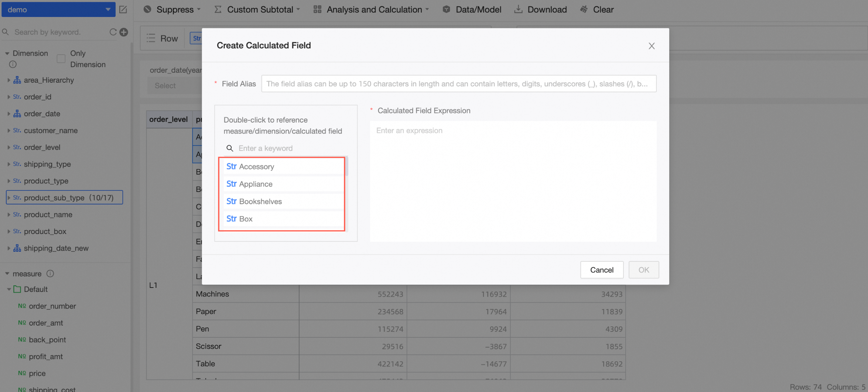Click the Data/Model cube icon
This screenshot has width=868, height=392.
coord(446,10)
